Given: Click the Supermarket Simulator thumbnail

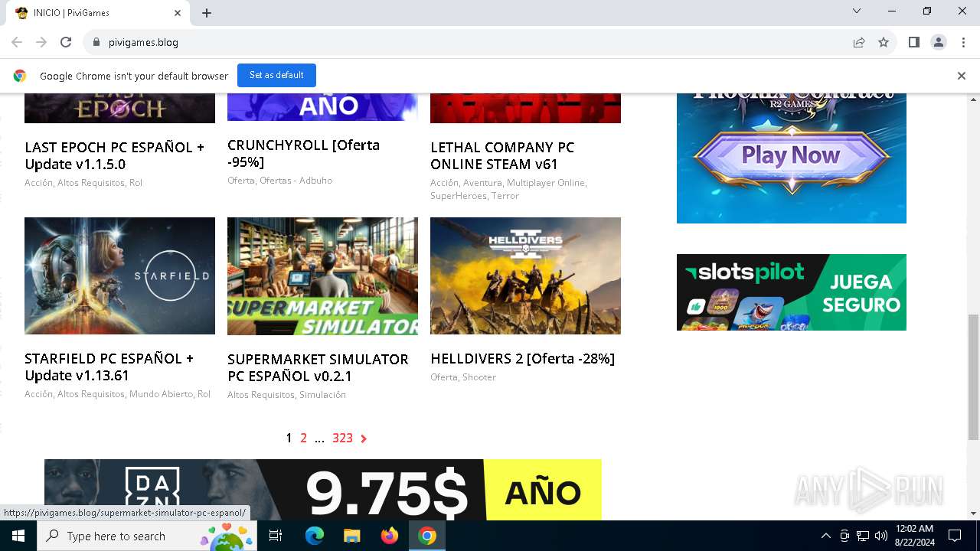Looking at the screenshot, I should 322,276.
